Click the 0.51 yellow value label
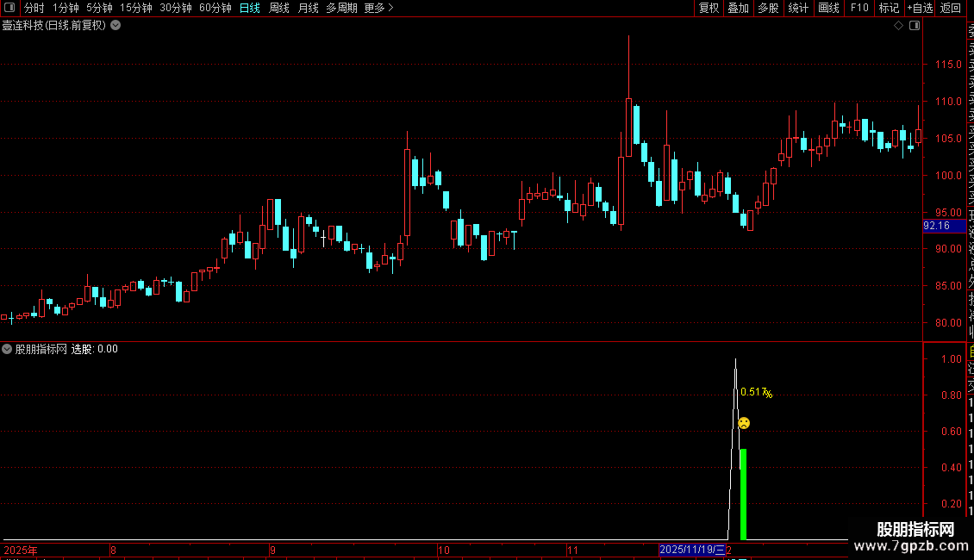Image resolution: width=974 pixels, height=560 pixels. coord(756,392)
